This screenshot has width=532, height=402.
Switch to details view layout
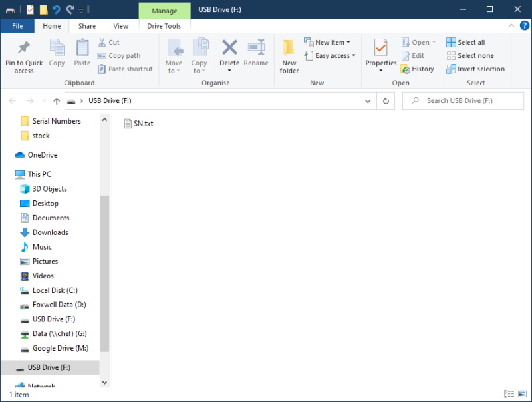[509, 395]
